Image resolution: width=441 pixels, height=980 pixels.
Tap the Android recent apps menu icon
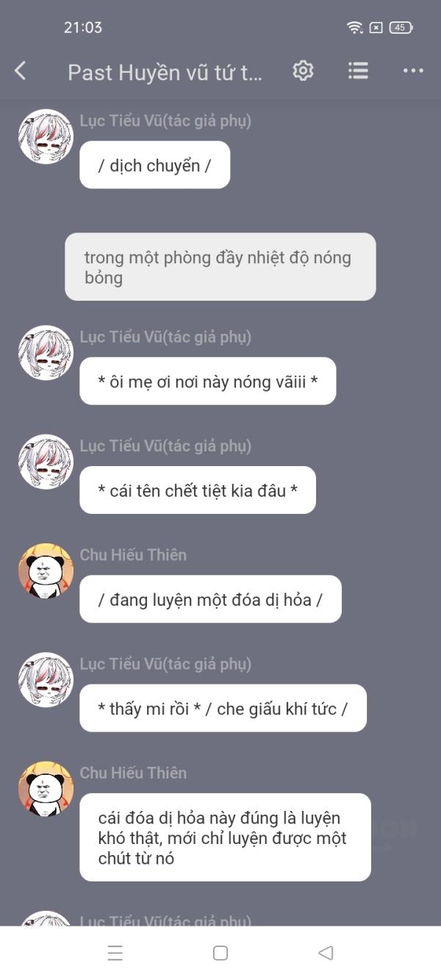click(115, 953)
